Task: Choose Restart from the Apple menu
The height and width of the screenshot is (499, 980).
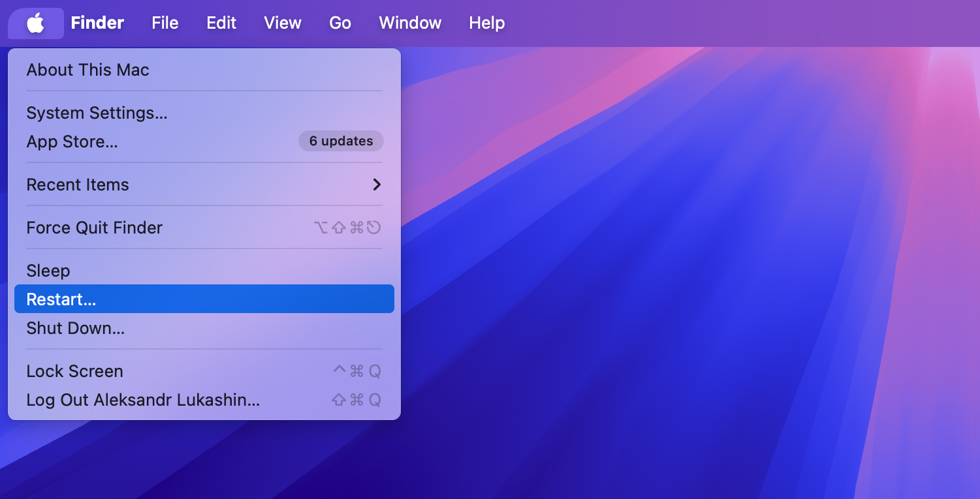Action: 204,299
